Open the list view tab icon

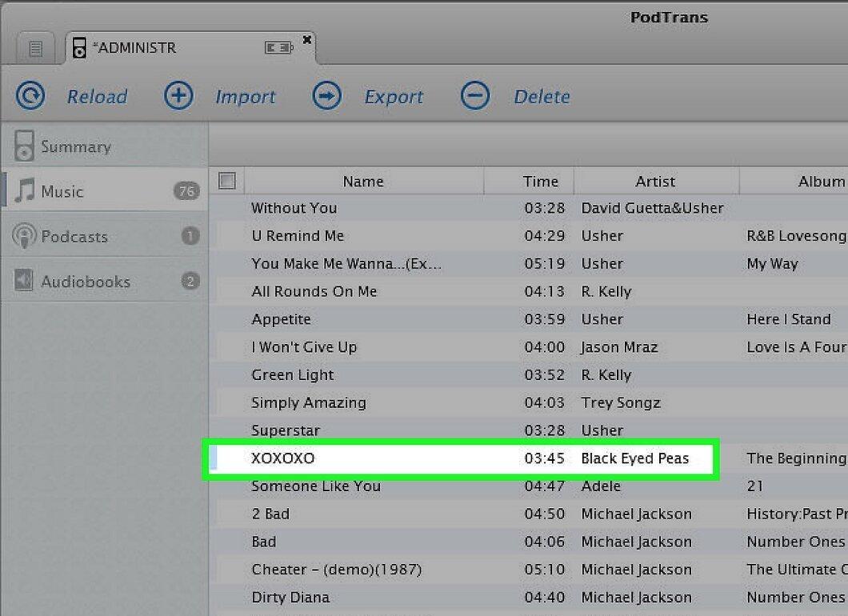tap(36, 49)
